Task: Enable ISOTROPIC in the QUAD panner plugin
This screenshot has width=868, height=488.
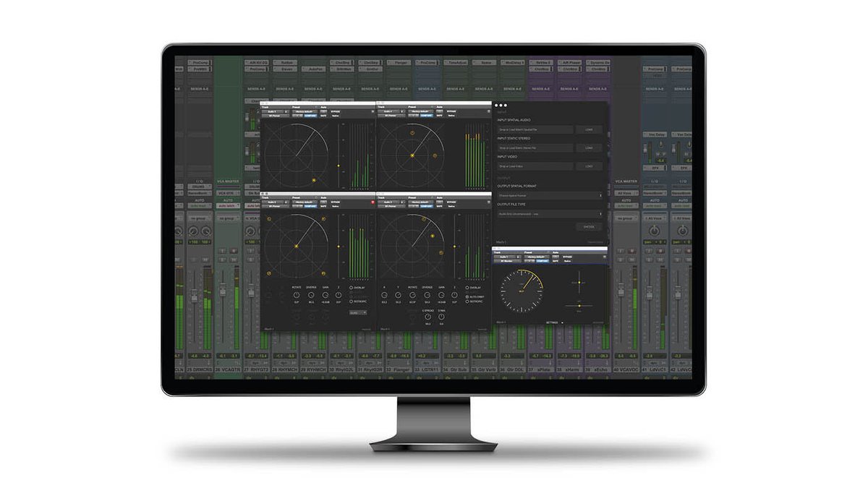Action: pos(358,301)
